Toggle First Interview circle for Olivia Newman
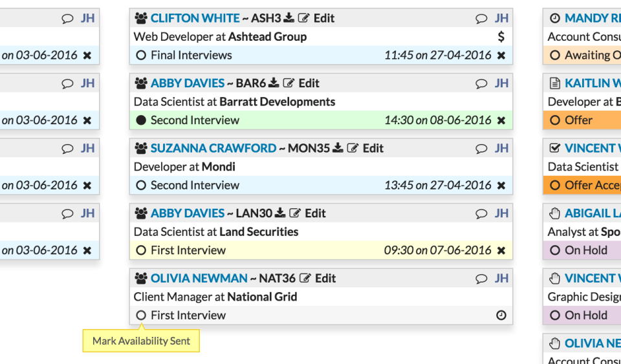This screenshot has height=364, width=621. tap(141, 316)
